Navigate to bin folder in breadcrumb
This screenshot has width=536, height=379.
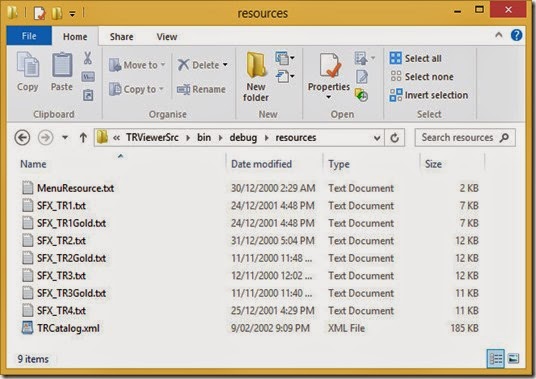204,137
